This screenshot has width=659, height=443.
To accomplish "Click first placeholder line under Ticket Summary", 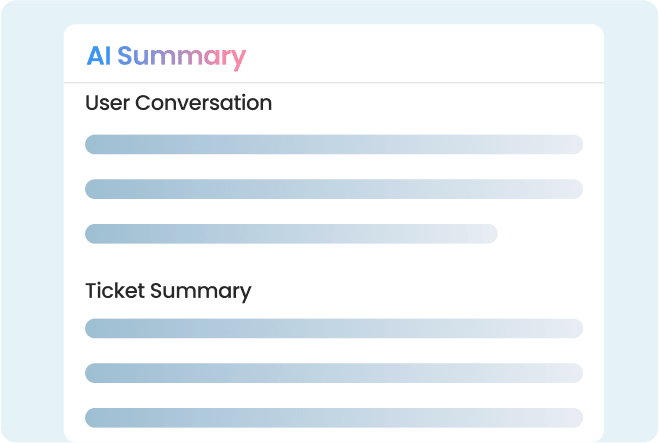I will [333, 328].
